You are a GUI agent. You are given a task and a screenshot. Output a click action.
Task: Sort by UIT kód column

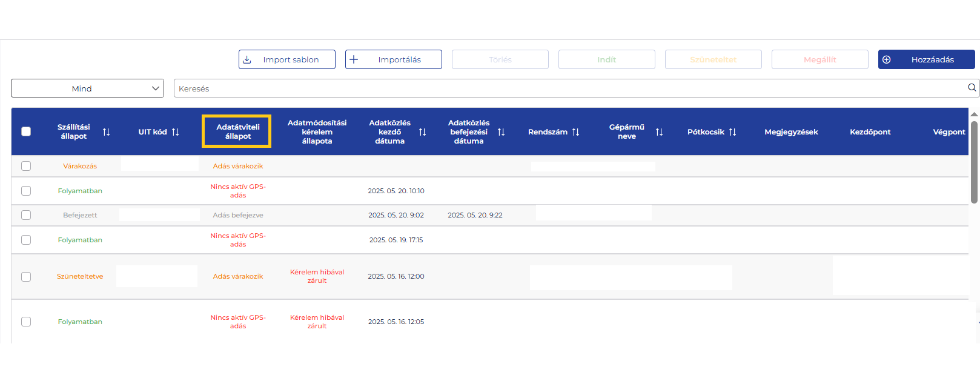pyautogui.click(x=175, y=132)
